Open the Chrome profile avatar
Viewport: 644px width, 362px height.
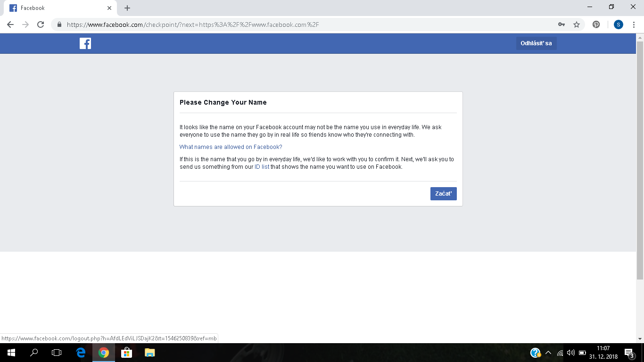point(619,25)
